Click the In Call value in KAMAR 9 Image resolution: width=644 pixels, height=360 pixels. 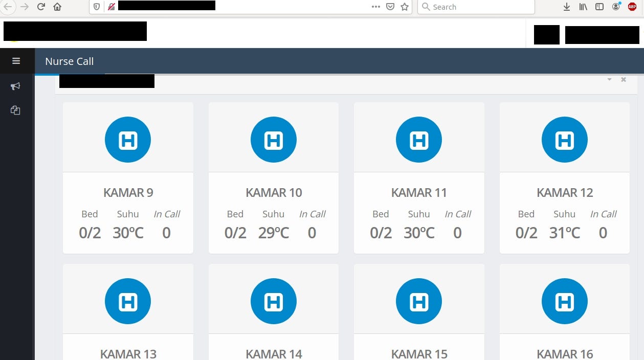(166, 233)
